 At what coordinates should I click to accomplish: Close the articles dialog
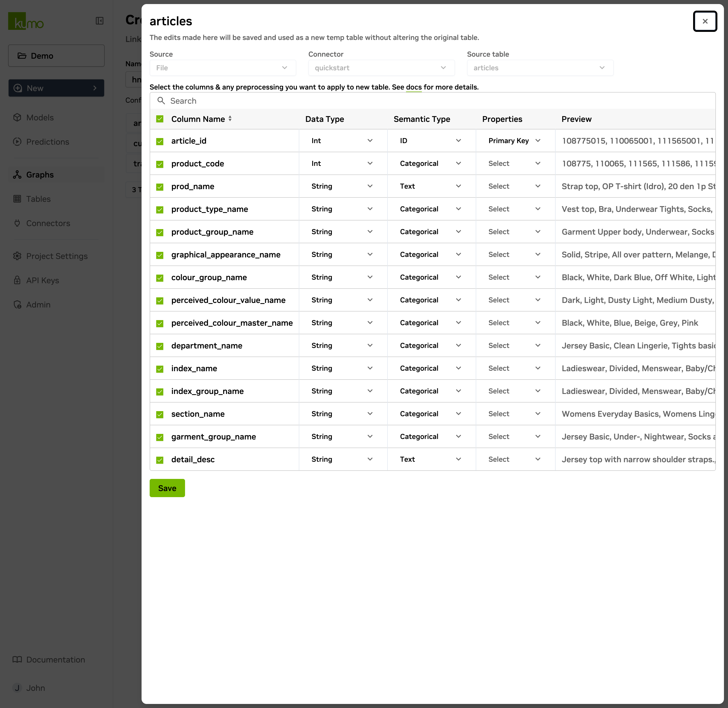point(705,21)
